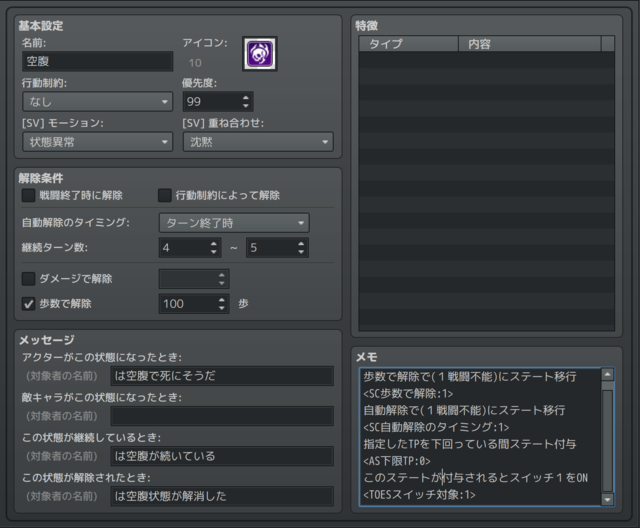Open 自動解除のタイミング dropdown showing ターン終了時
This screenshot has width=640, height=528.
(x=234, y=223)
